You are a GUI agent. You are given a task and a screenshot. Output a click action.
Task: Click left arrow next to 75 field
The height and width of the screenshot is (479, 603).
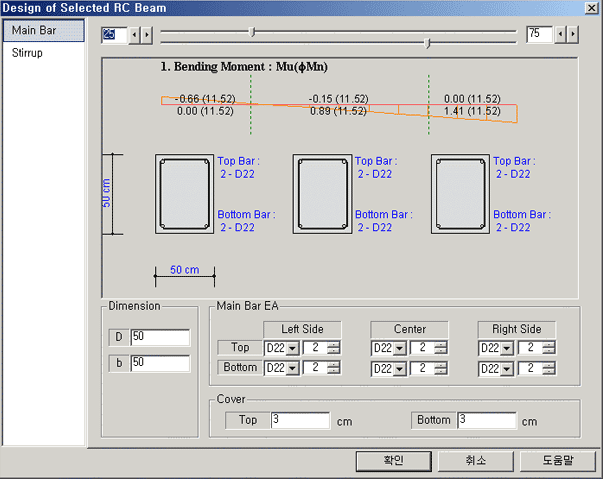(x=561, y=34)
